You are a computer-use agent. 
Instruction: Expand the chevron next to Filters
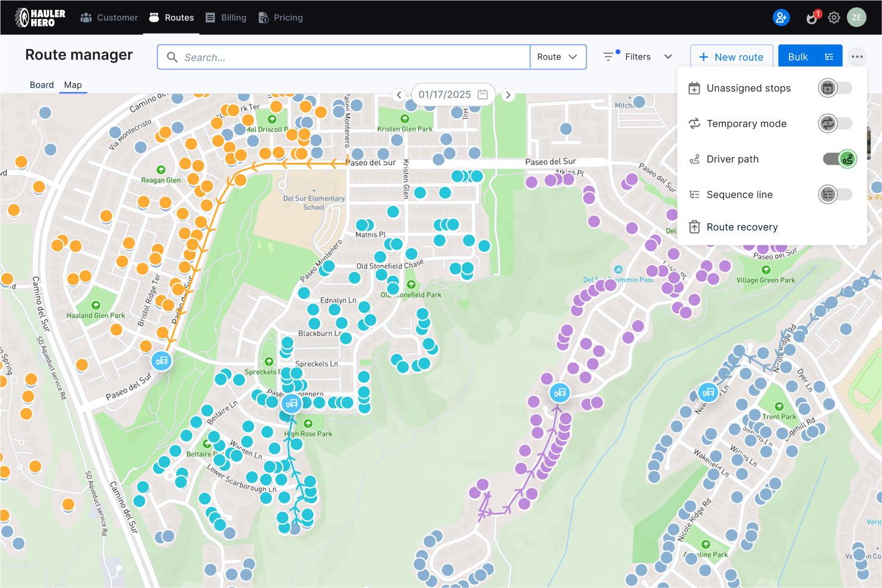click(x=668, y=57)
